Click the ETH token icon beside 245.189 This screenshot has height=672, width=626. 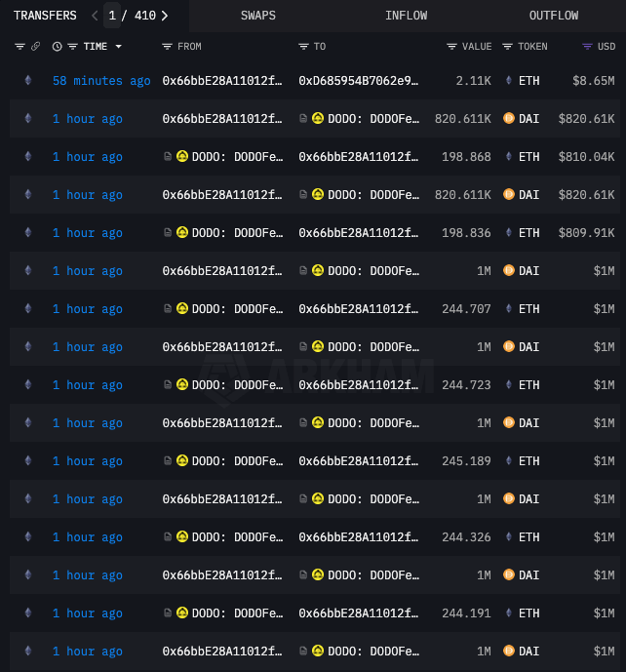pos(508,461)
